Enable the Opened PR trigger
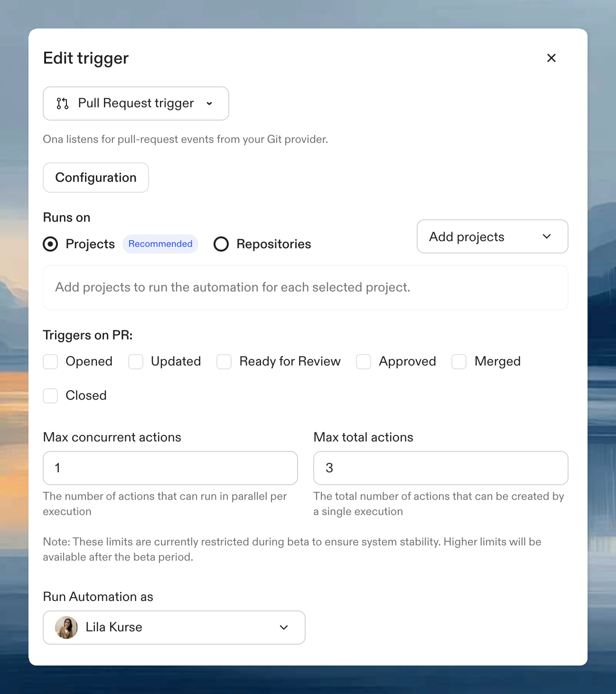Image resolution: width=616 pixels, height=694 pixels. (x=50, y=361)
